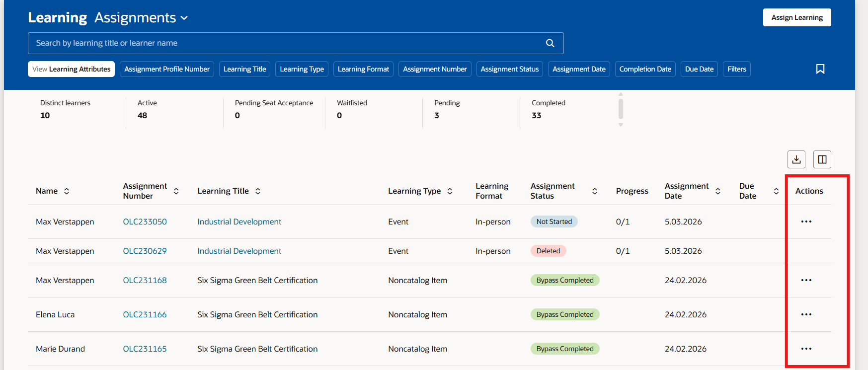Open actions menu for OLC233050 row
The width and height of the screenshot is (868, 370).
coord(806,222)
